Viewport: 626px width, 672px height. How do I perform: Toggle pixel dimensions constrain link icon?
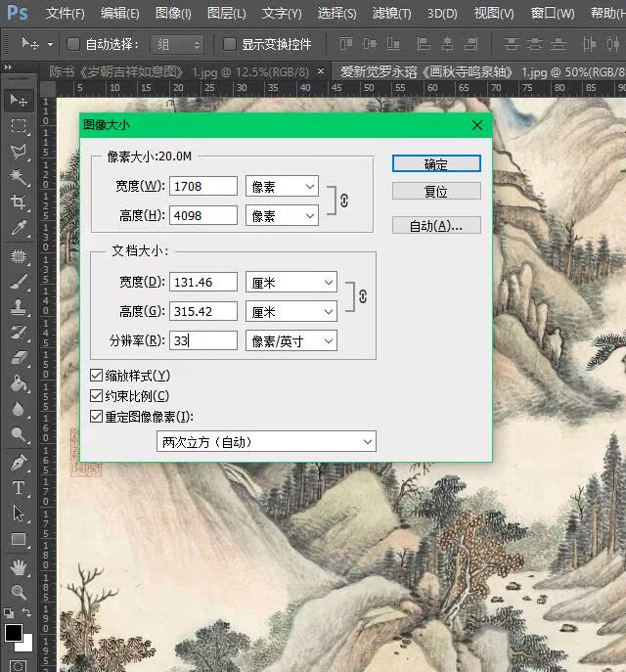pyautogui.click(x=344, y=201)
